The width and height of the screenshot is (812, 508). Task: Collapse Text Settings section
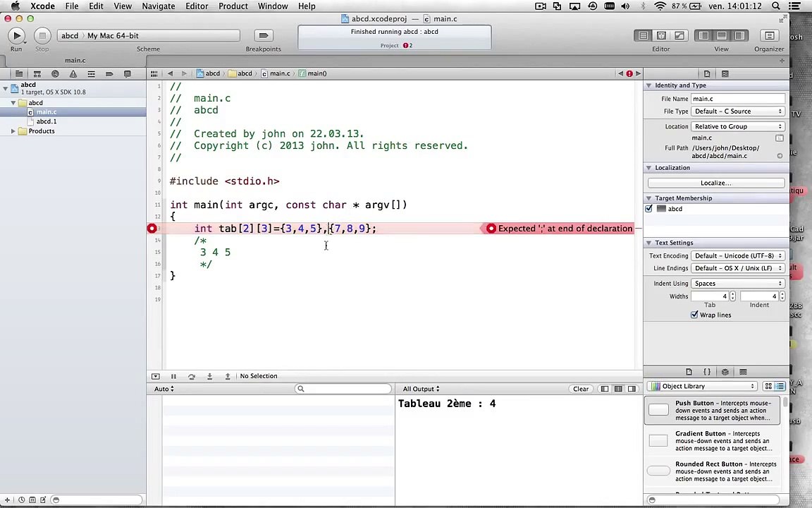[648, 243]
